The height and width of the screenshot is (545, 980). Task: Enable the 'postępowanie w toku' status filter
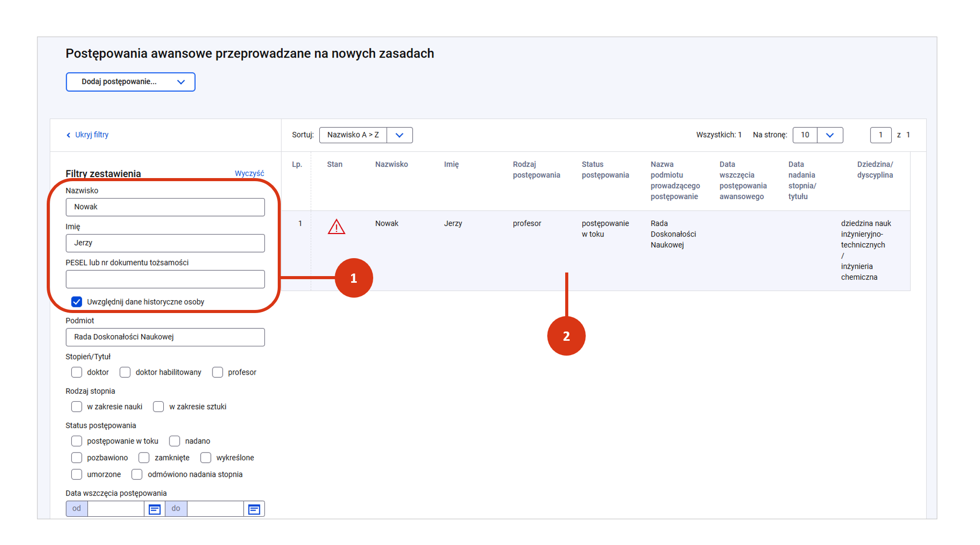pos(76,441)
